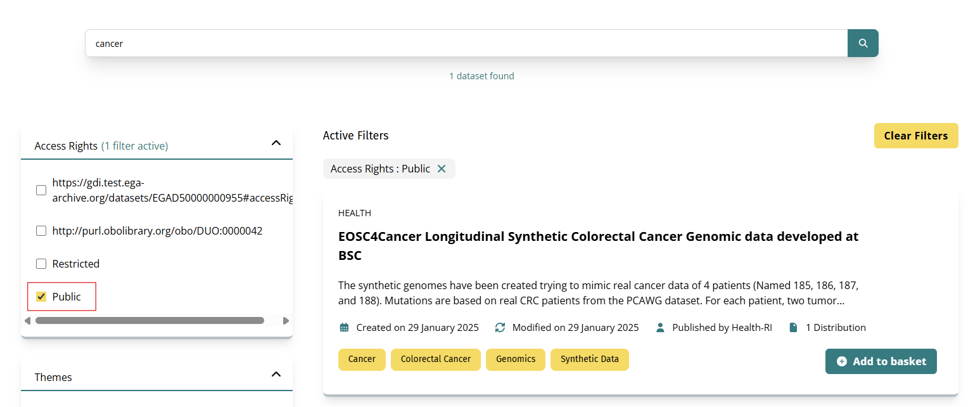Click the HEALTH theme label
Image resolution: width=980 pixels, height=407 pixels.
[355, 213]
